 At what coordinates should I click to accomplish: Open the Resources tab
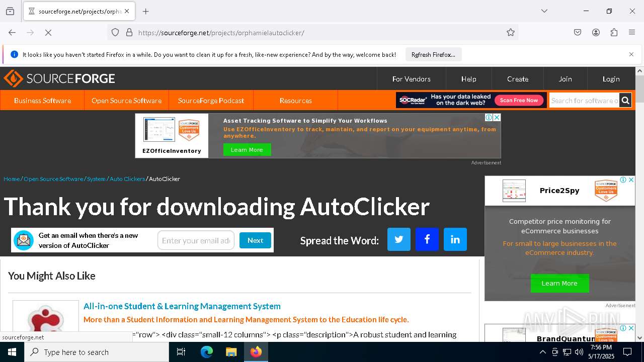[295, 101]
